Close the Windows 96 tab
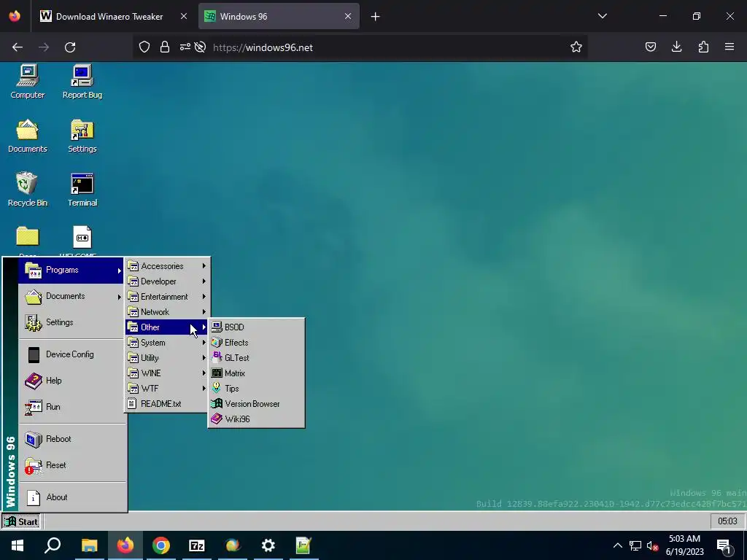 pos(348,16)
